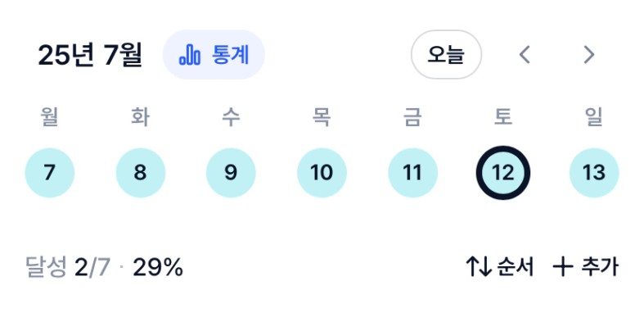This screenshot has width=644, height=313.
Task: Select date 9 in the week row
Action: [231, 173]
